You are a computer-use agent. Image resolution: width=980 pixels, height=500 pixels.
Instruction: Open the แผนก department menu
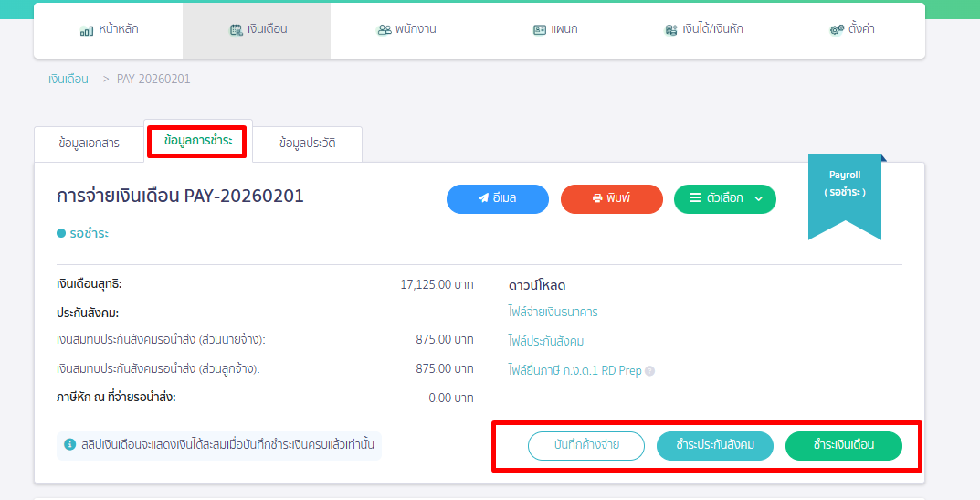click(555, 30)
